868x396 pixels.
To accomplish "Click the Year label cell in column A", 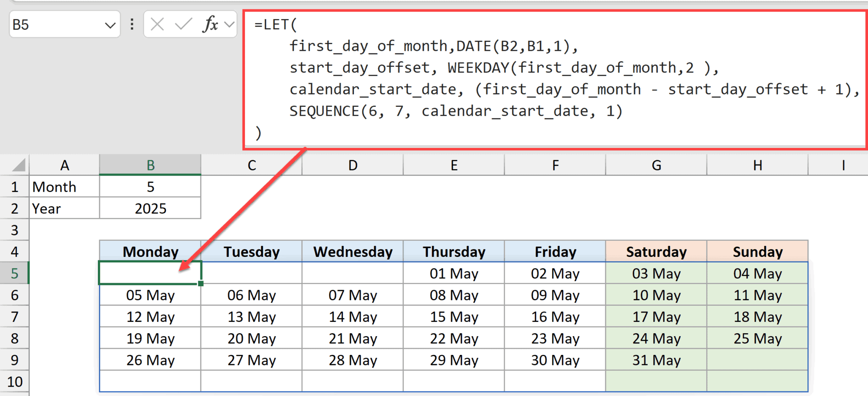I will click(64, 208).
